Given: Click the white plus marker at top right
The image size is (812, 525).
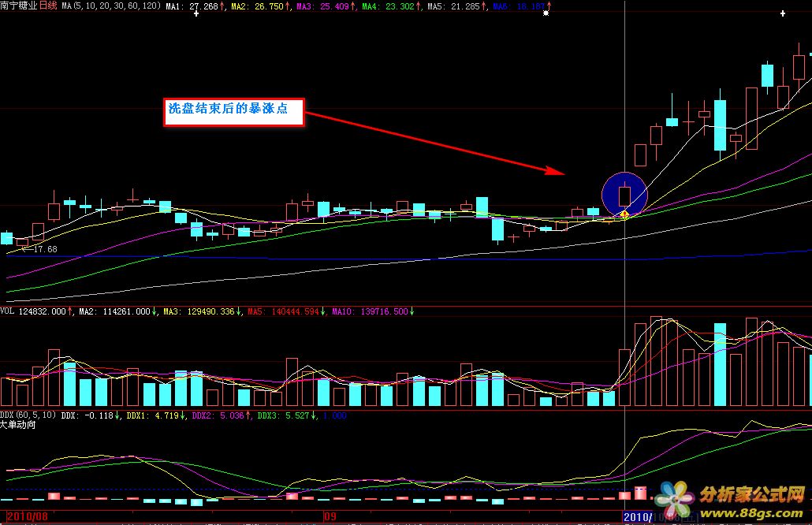Looking at the screenshot, I should point(783,13).
